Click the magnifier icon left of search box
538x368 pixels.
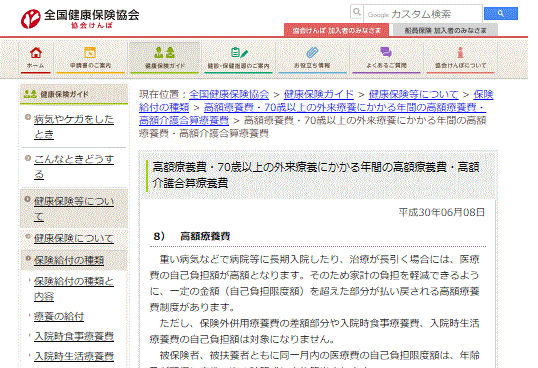[x=357, y=12]
